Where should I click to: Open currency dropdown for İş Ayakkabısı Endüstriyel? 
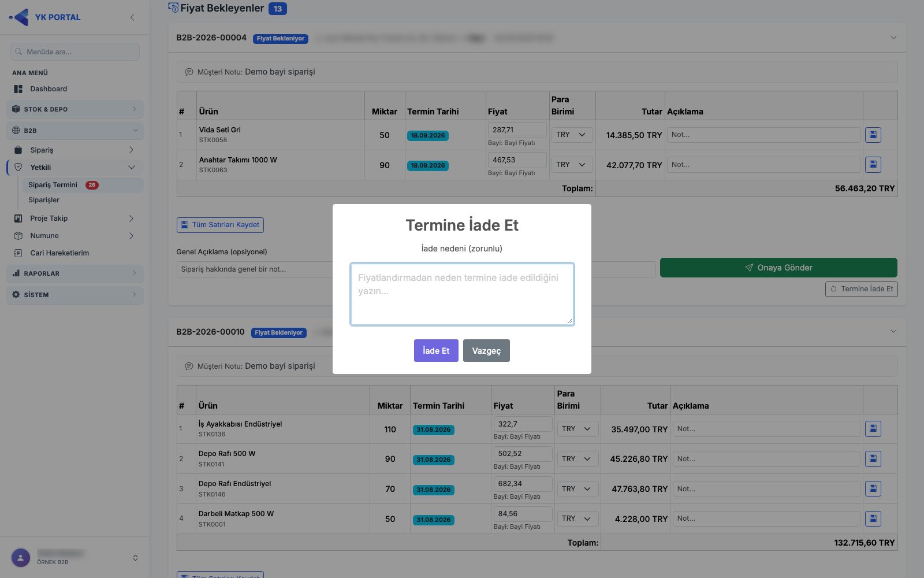pos(577,429)
